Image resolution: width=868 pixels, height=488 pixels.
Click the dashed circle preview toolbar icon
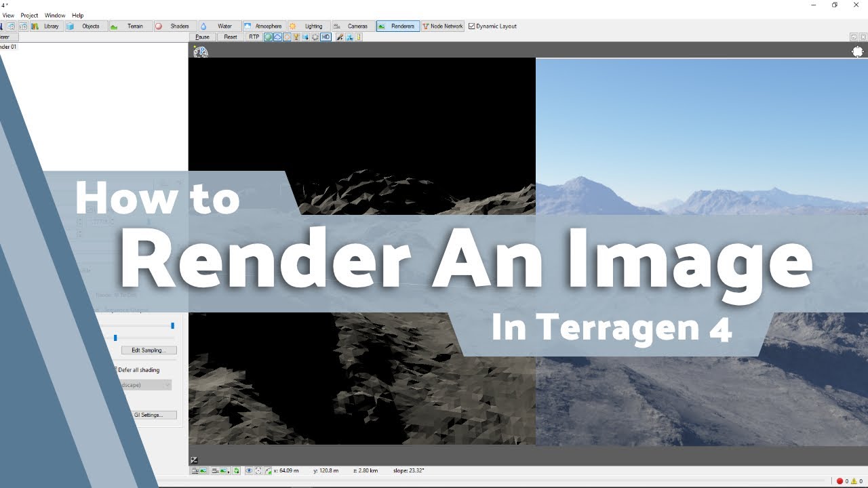point(315,37)
